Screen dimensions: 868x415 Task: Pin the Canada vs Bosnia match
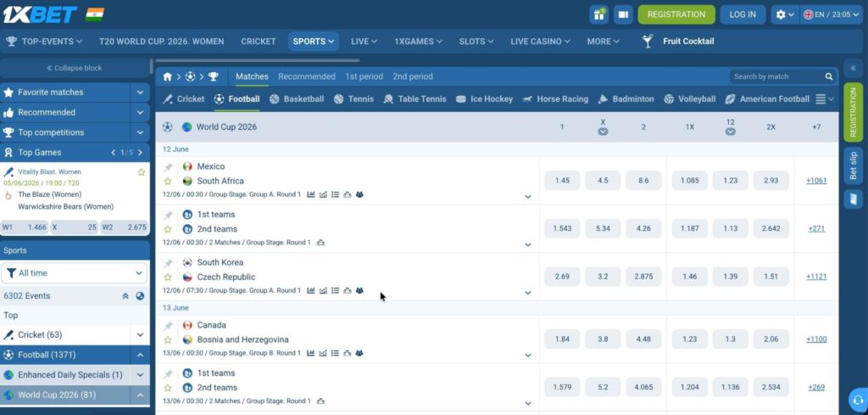pos(168,325)
